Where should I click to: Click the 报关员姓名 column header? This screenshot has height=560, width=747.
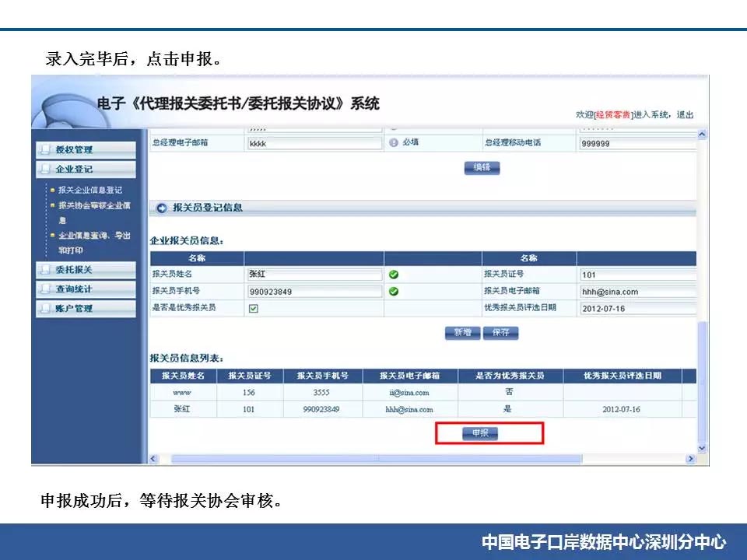(183, 376)
